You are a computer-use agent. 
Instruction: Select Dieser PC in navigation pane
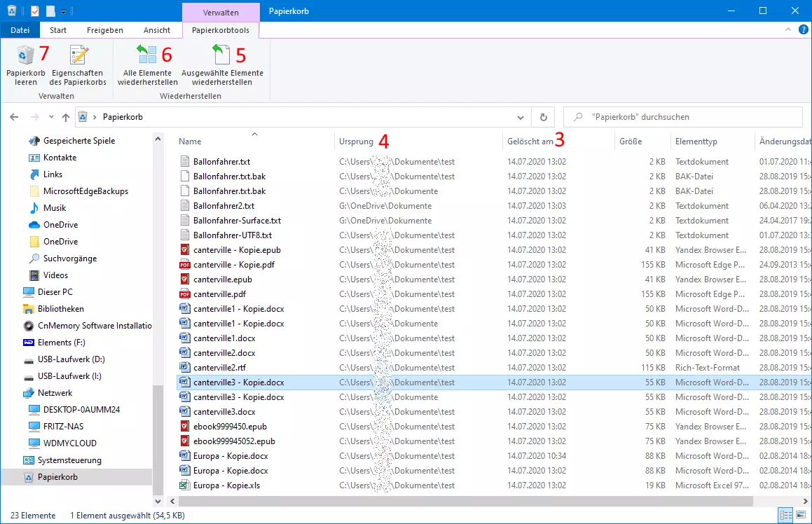[55, 292]
